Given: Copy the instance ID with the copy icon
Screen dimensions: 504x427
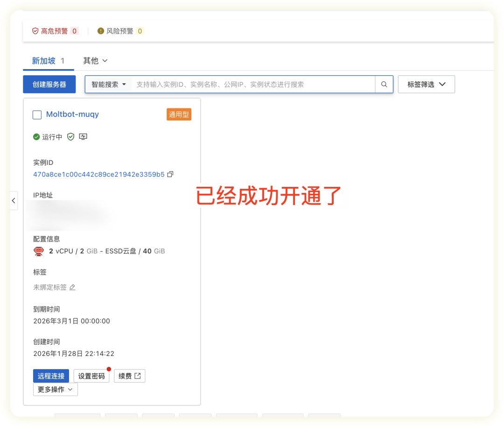Looking at the screenshot, I should (x=170, y=174).
